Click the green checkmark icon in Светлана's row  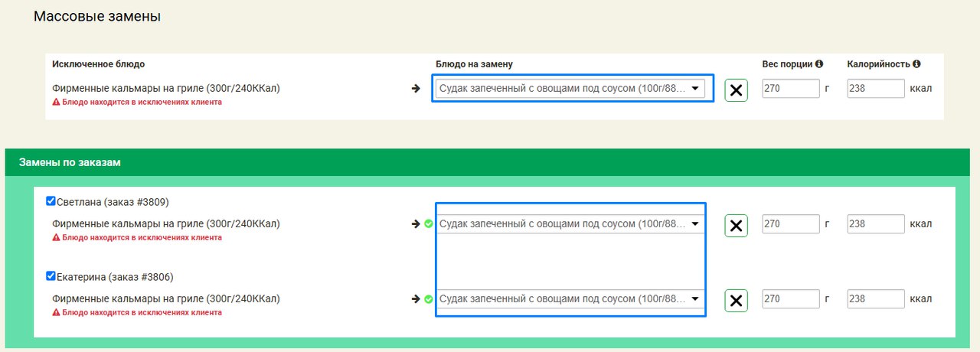(x=429, y=224)
